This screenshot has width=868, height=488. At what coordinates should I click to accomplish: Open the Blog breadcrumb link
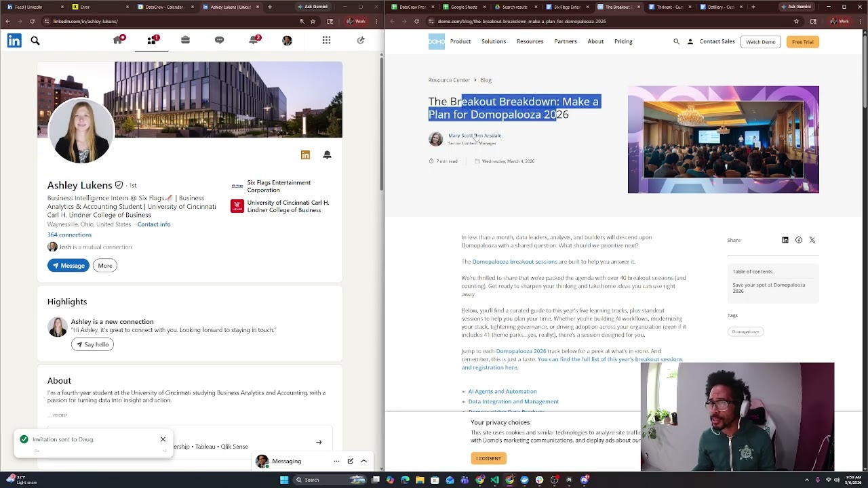point(486,80)
